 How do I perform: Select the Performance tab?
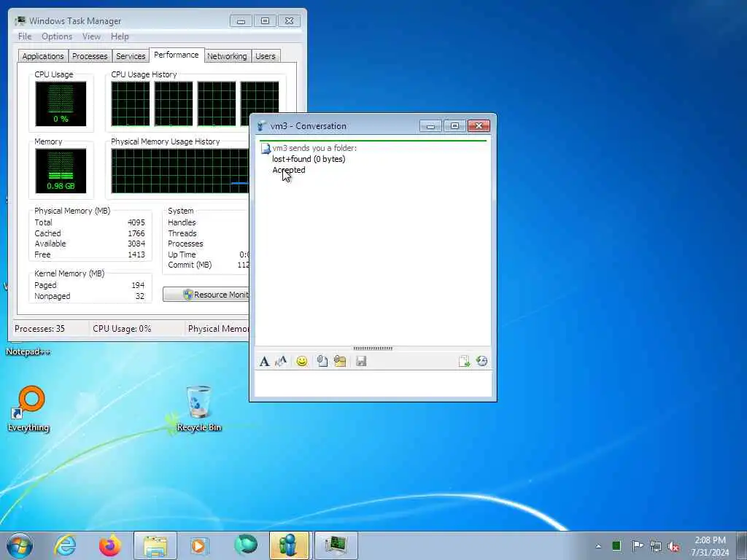point(177,55)
